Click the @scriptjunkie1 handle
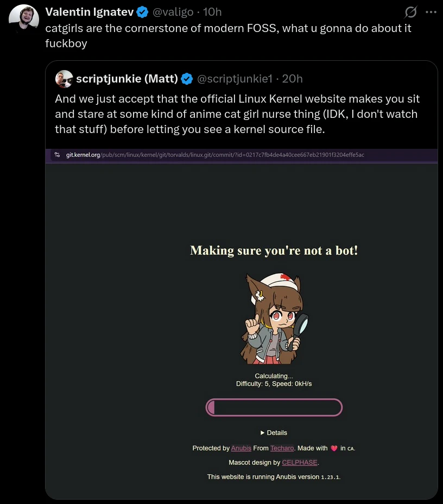 pyautogui.click(x=234, y=79)
